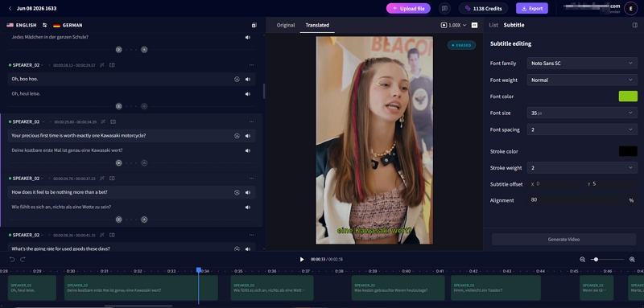Click left merge circle below 'Deine kostbare' line
Screen dimensions: 644x308
118,162
